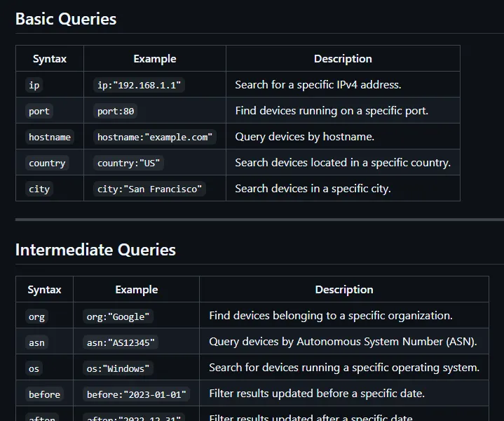This screenshot has height=421, width=504.
Task: Click the Description header in Intermediate Queries table
Action: pyautogui.click(x=344, y=290)
